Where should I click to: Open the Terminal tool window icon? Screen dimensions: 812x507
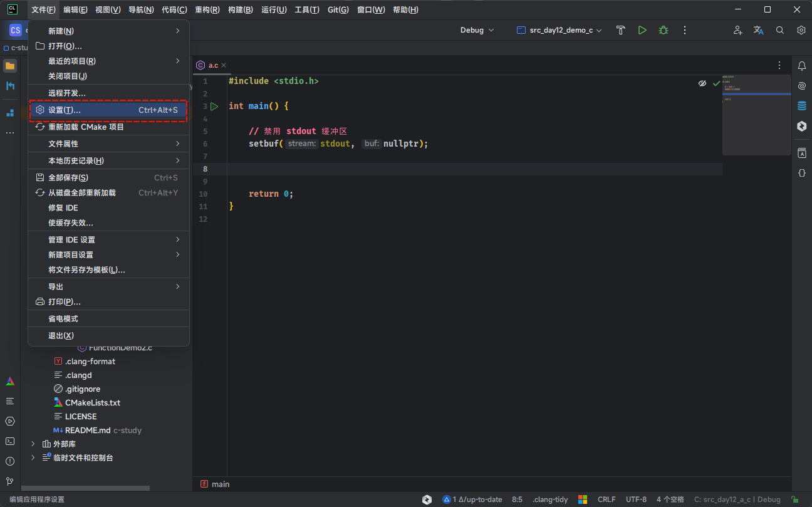tap(10, 441)
